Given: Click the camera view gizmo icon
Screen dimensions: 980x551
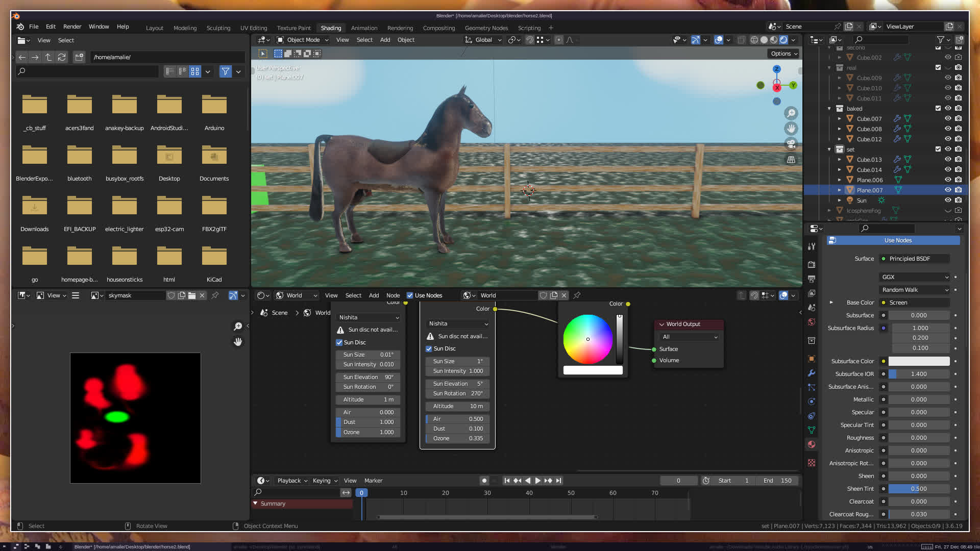Looking at the screenshot, I should pyautogui.click(x=791, y=144).
